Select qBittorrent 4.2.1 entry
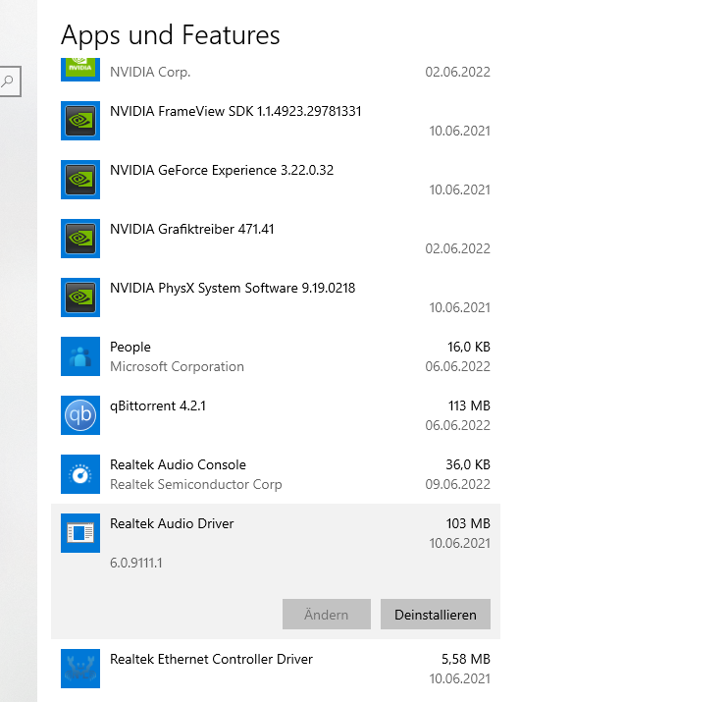 click(x=276, y=415)
